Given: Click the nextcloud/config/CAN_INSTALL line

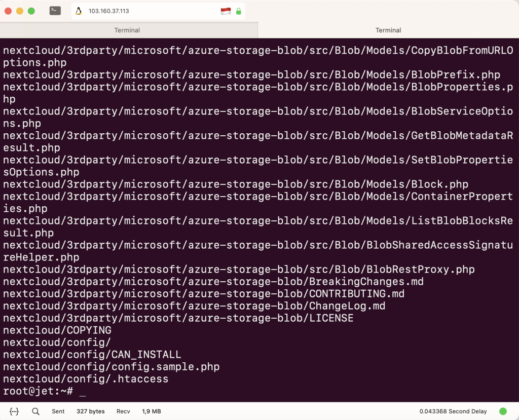Looking at the screenshot, I should coord(92,355).
